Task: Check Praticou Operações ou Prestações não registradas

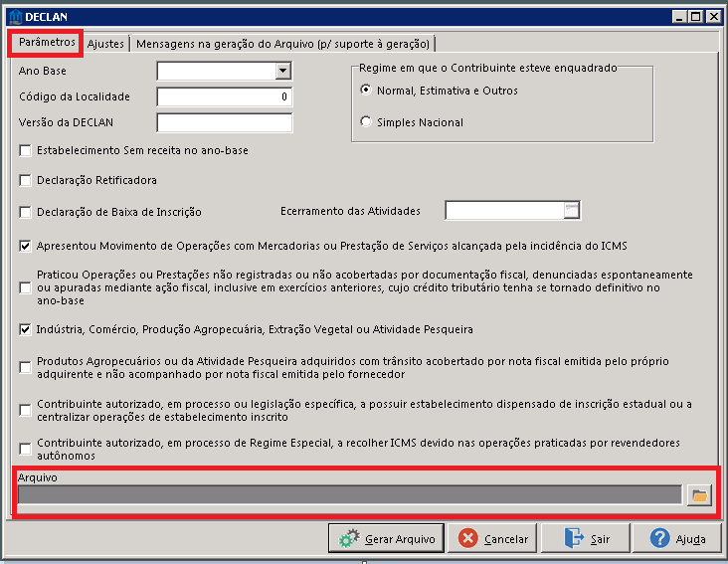Action: (x=25, y=287)
